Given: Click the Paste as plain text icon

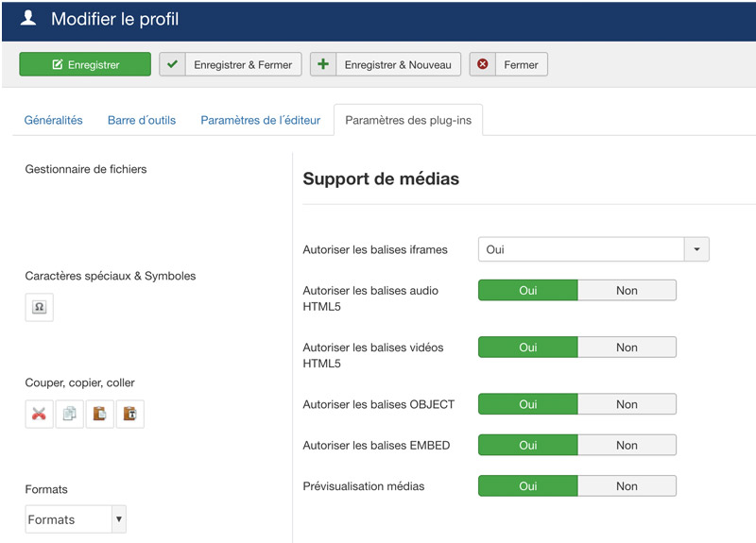Looking at the screenshot, I should [129, 414].
